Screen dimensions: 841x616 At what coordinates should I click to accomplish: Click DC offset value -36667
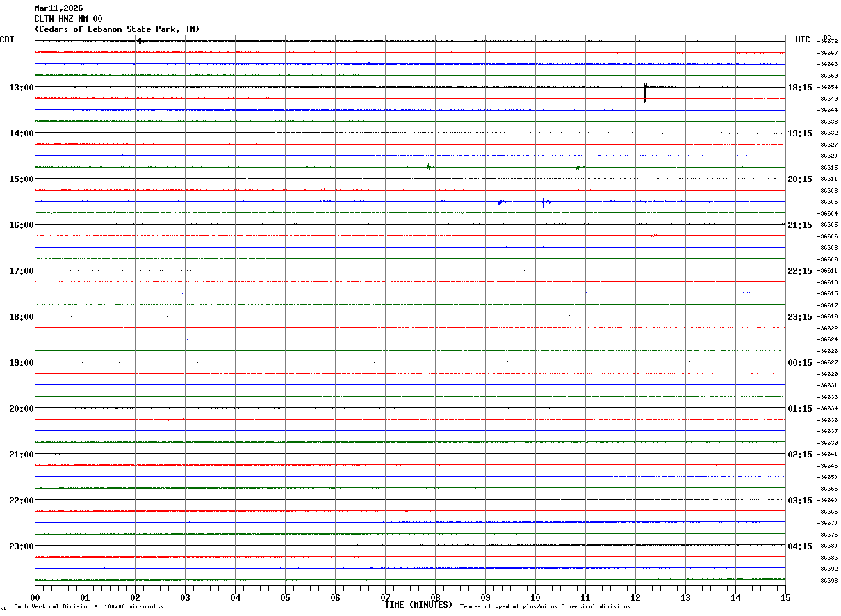tap(828, 53)
